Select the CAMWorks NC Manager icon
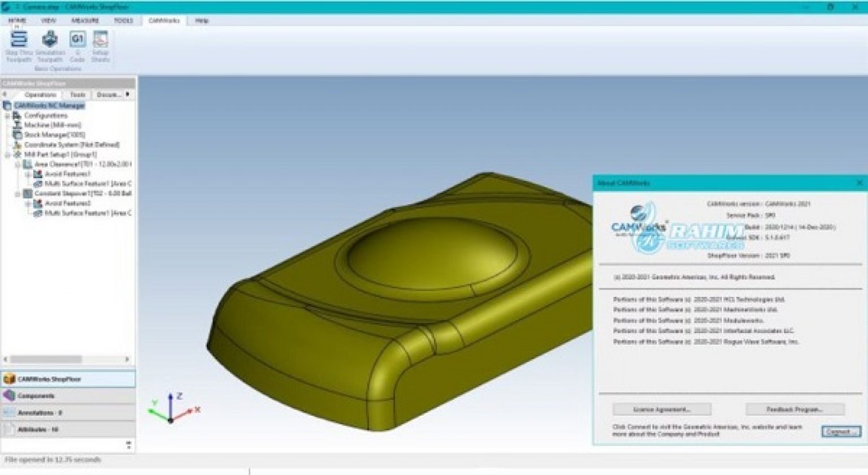 [x=7, y=106]
